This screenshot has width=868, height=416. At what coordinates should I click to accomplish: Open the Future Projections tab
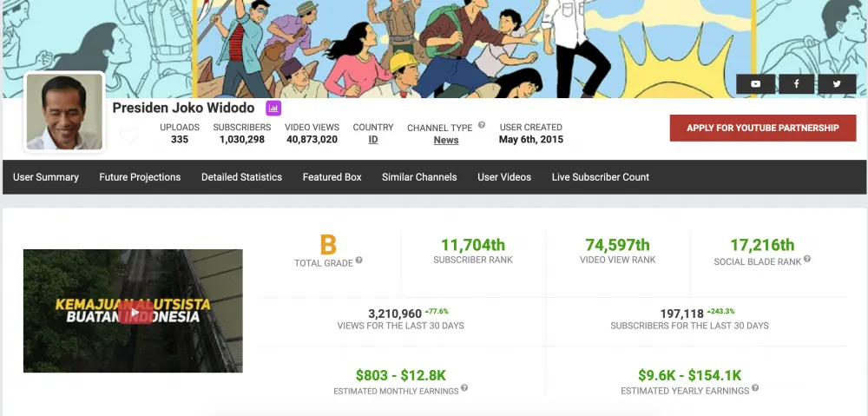tap(140, 177)
